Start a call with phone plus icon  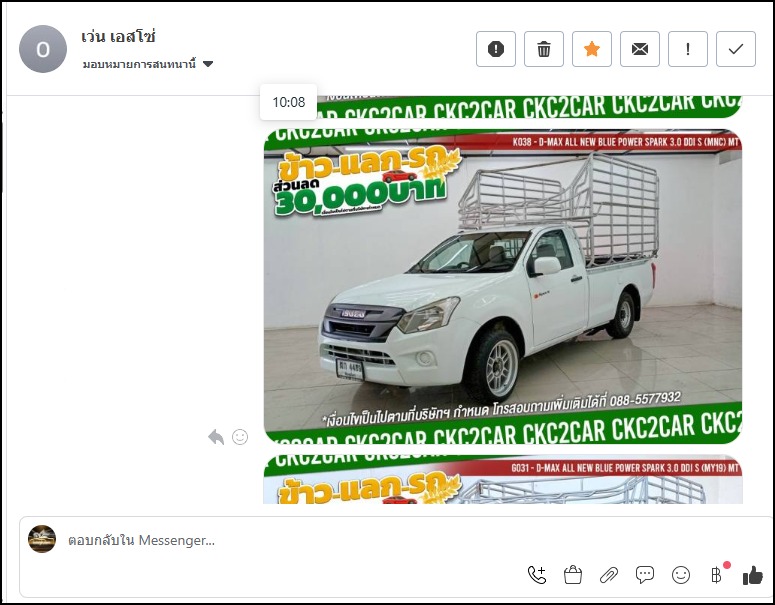pos(537,575)
